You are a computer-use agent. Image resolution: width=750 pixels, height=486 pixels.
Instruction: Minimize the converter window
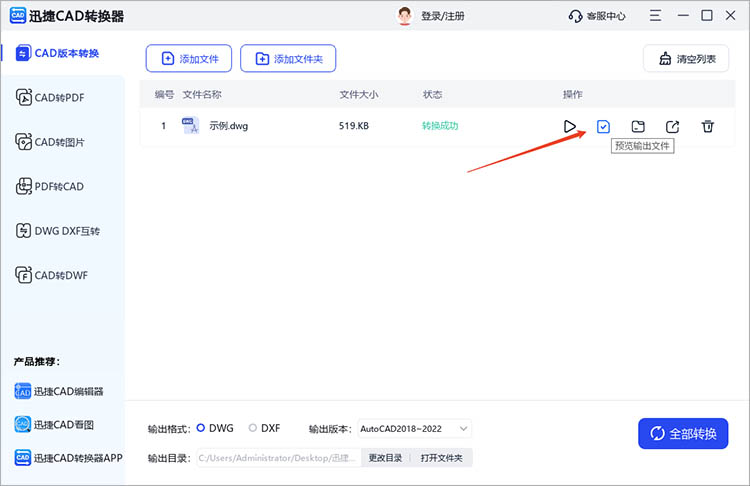[683, 16]
